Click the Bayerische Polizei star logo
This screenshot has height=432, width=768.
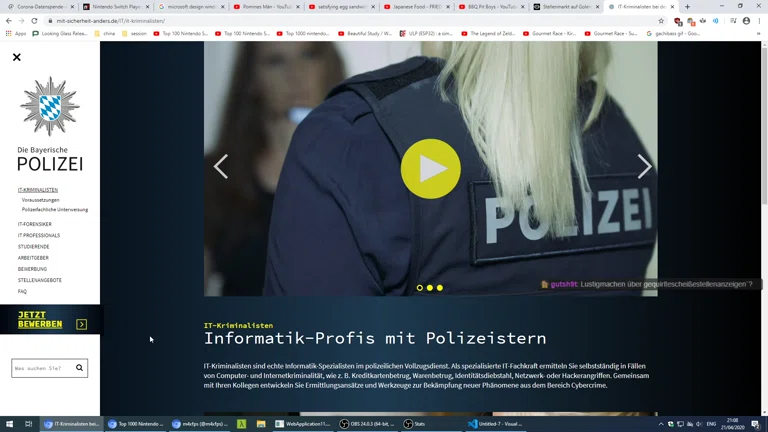click(x=49, y=107)
